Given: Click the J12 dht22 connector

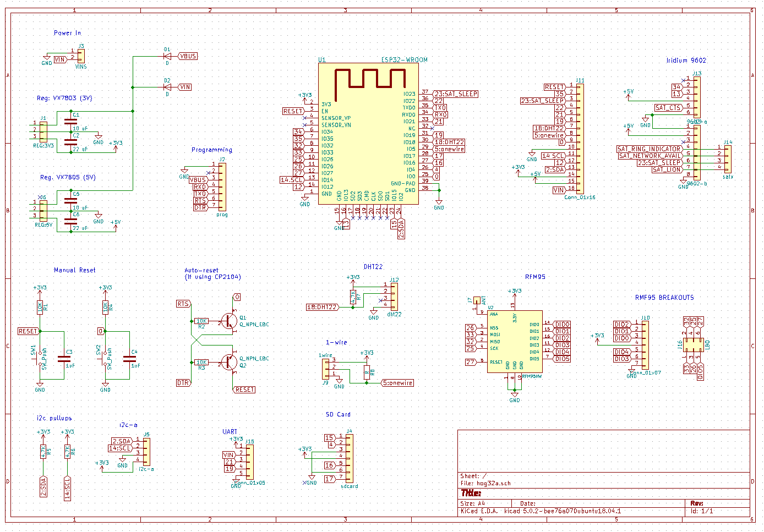Looking at the screenshot, I should coord(394,297).
